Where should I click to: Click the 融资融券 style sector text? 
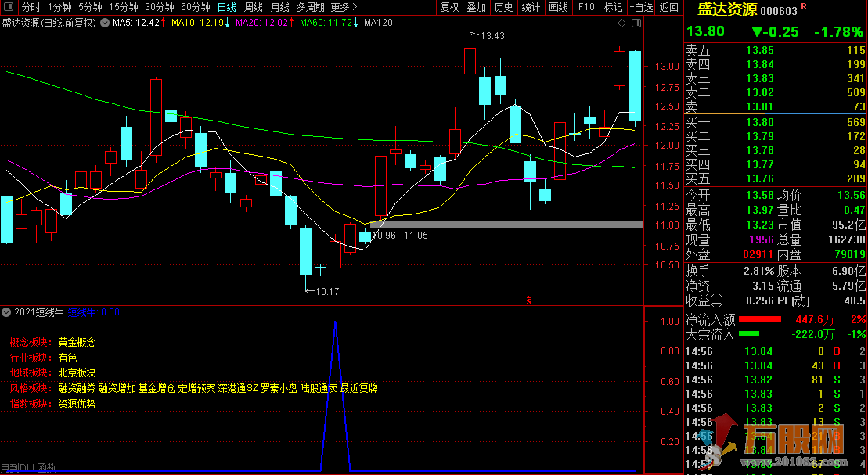[77, 388]
